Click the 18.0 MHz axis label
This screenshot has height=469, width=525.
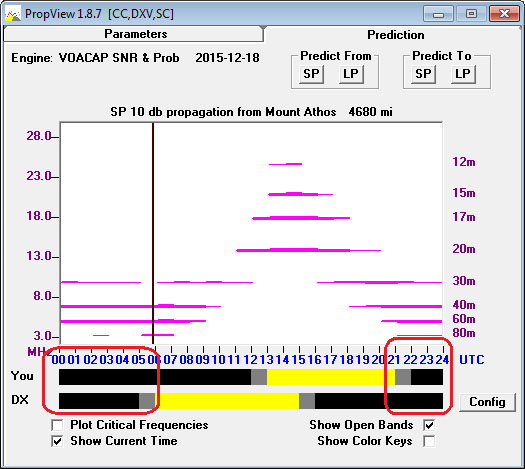coord(39,216)
